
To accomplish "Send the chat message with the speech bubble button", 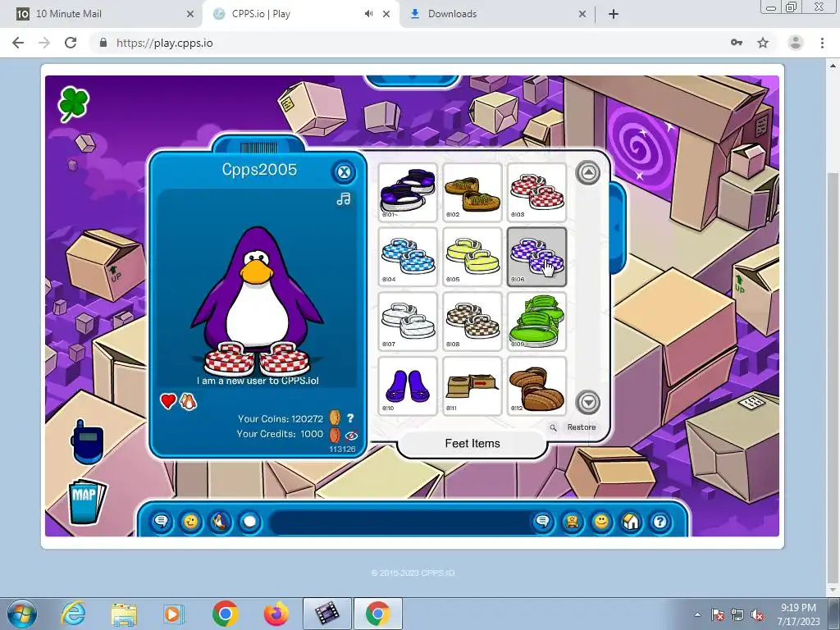I will coord(543,521).
